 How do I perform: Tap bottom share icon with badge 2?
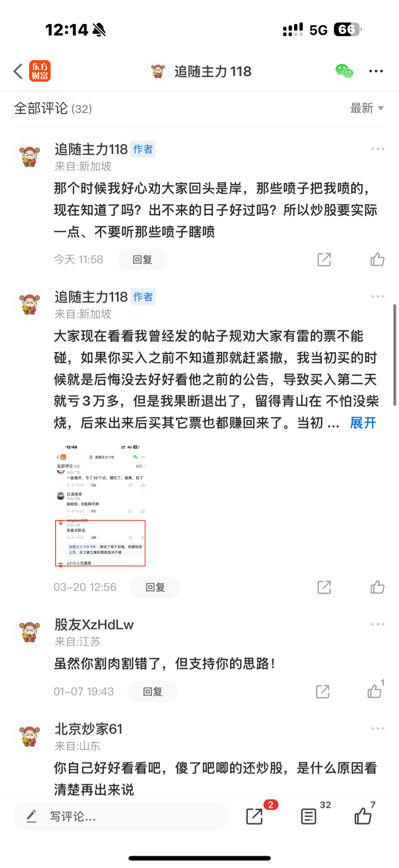point(255,817)
